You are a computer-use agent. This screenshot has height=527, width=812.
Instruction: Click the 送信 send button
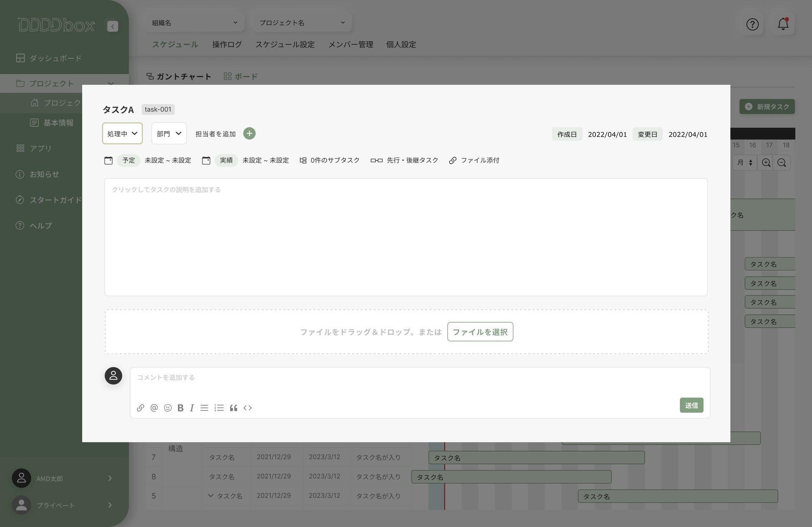pos(691,405)
